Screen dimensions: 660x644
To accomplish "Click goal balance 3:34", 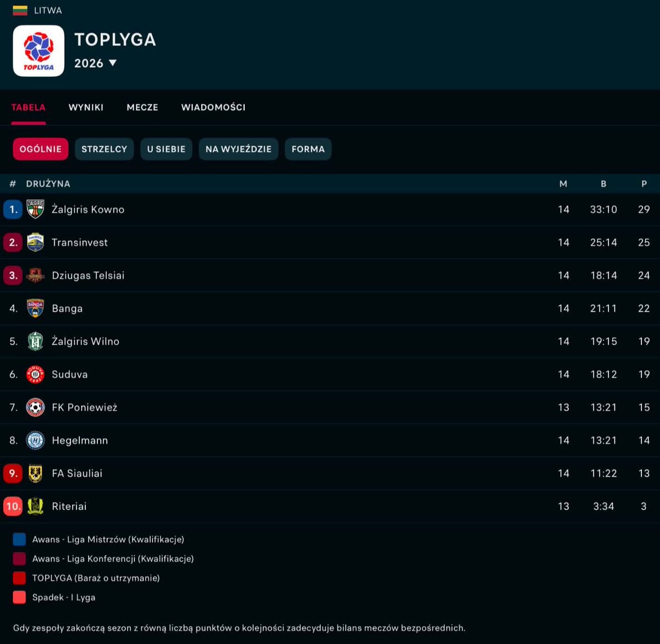I will (x=603, y=507).
